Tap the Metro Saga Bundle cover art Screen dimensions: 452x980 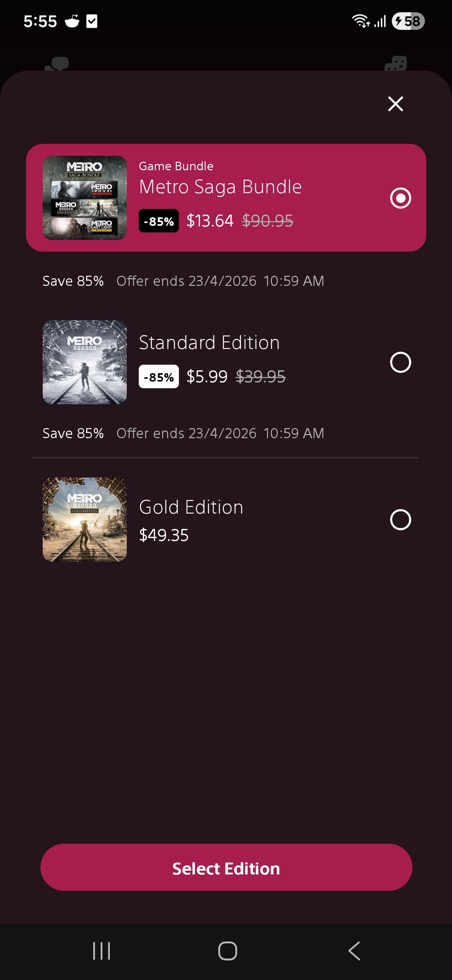84,198
